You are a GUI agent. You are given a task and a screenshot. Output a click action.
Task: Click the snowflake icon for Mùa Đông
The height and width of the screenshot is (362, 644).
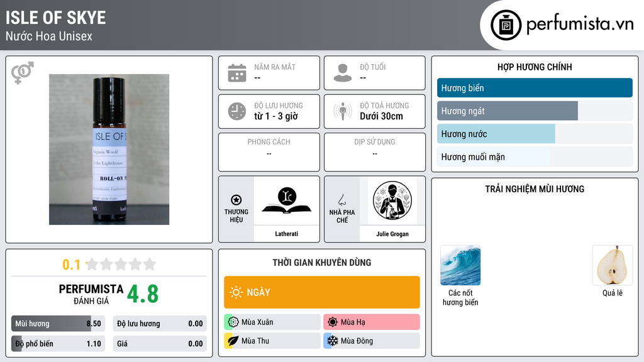pyautogui.click(x=332, y=341)
